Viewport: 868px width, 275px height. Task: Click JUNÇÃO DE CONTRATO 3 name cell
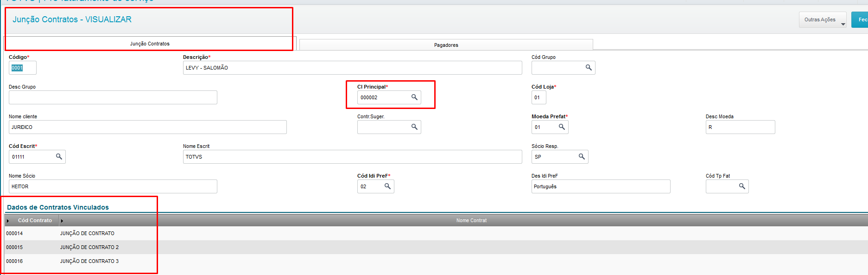89,261
